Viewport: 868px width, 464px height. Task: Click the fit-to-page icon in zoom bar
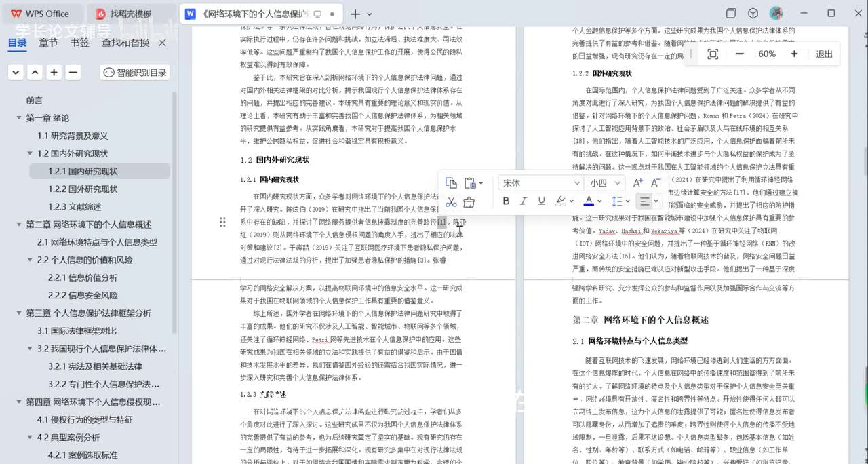point(712,54)
